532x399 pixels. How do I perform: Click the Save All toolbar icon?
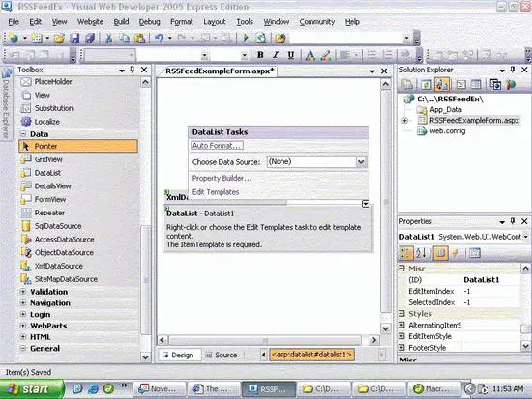[90, 38]
